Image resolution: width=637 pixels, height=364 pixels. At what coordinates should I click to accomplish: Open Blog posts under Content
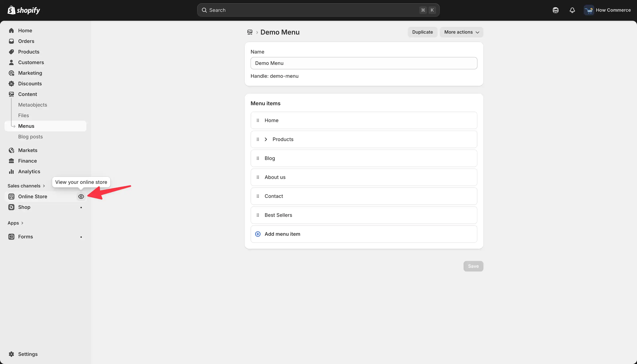[x=31, y=137]
